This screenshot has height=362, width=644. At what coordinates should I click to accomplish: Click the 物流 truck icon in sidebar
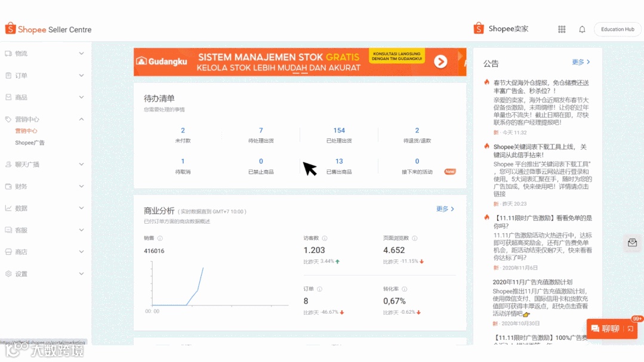8,53
